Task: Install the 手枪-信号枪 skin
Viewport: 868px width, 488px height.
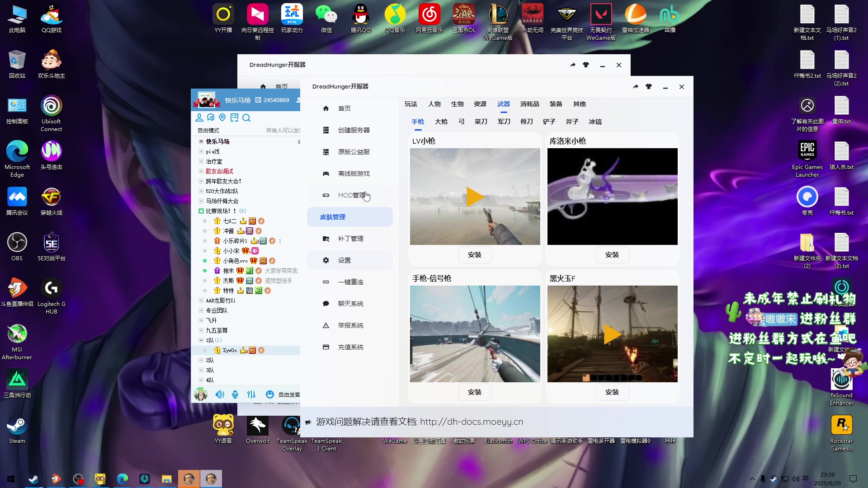Action: coord(475,392)
